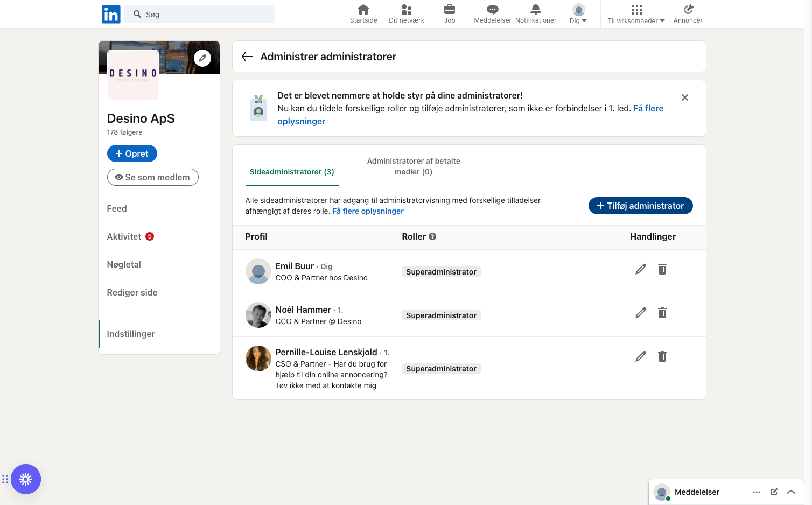Open Noél Hammer's profile photo

(258, 315)
